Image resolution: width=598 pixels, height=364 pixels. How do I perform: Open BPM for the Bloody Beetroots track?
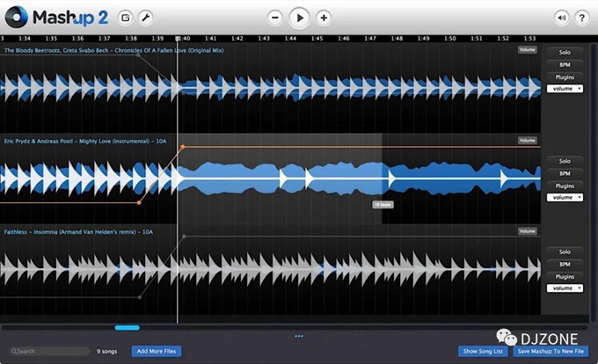pyautogui.click(x=565, y=65)
